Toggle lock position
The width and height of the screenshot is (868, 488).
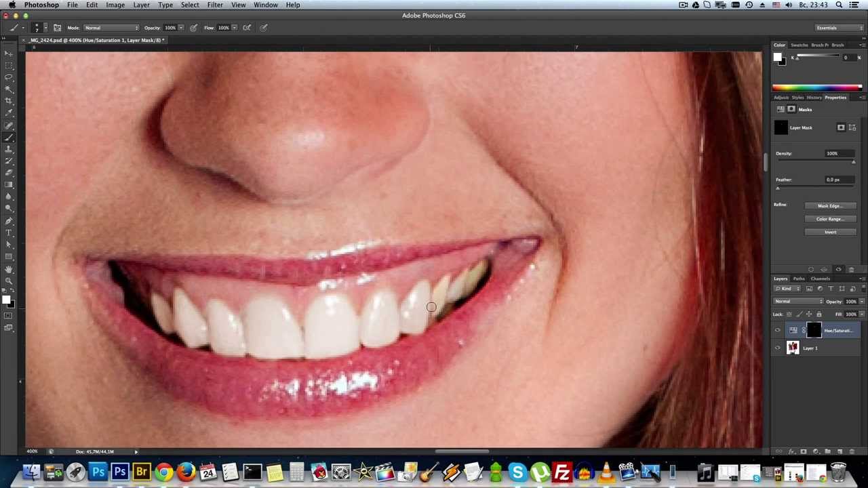(x=809, y=314)
